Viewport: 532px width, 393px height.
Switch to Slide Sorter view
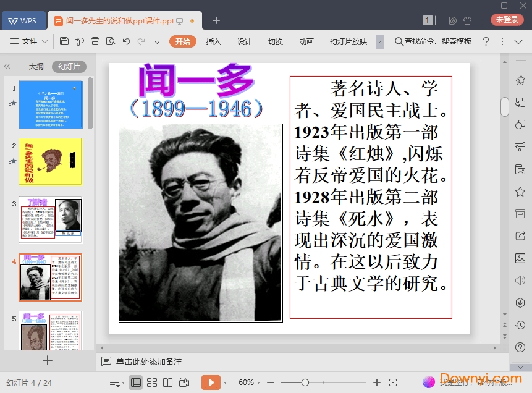pyautogui.click(x=152, y=382)
